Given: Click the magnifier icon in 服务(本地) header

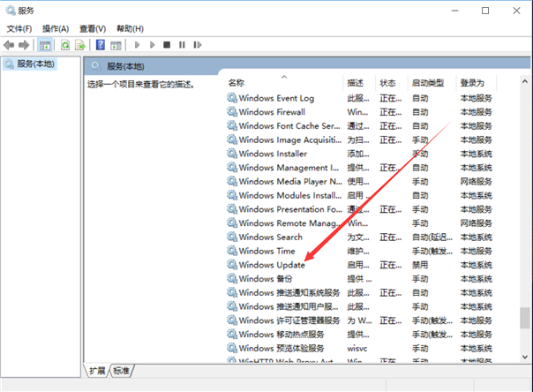Looking at the screenshot, I should 96,66.
